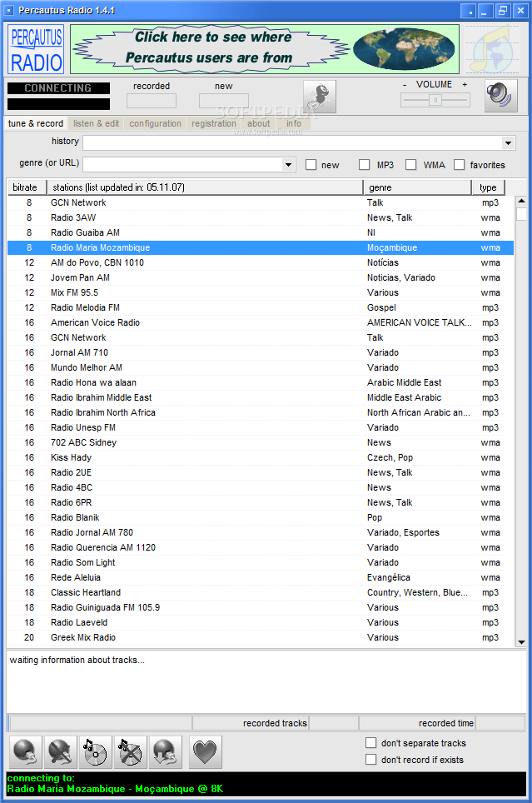Select the Jornal AM 710 station

(x=261, y=352)
